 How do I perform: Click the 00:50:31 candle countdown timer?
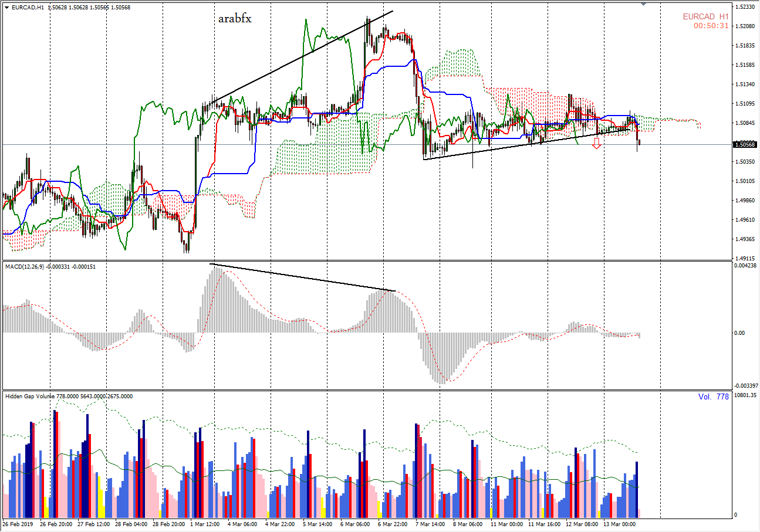click(x=711, y=26)
